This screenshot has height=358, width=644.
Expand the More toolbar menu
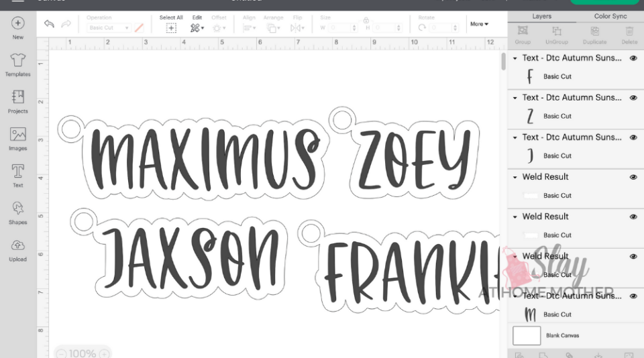coord(479,24)
